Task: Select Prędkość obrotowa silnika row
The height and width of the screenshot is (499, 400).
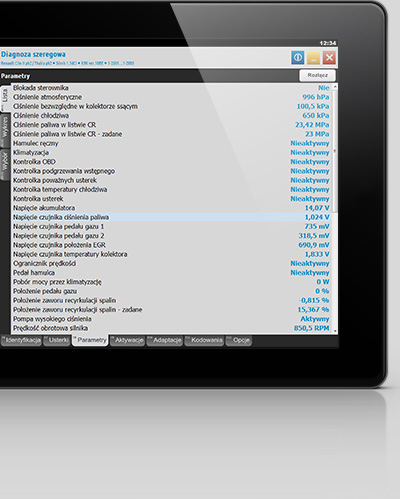Action: (172, 328)
